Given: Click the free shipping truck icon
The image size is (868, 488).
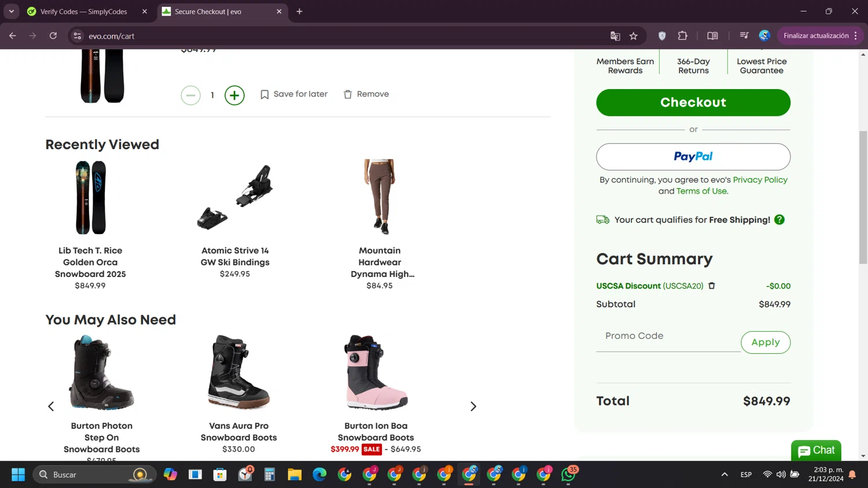Looking at the screenshot, I should [603, 220].
